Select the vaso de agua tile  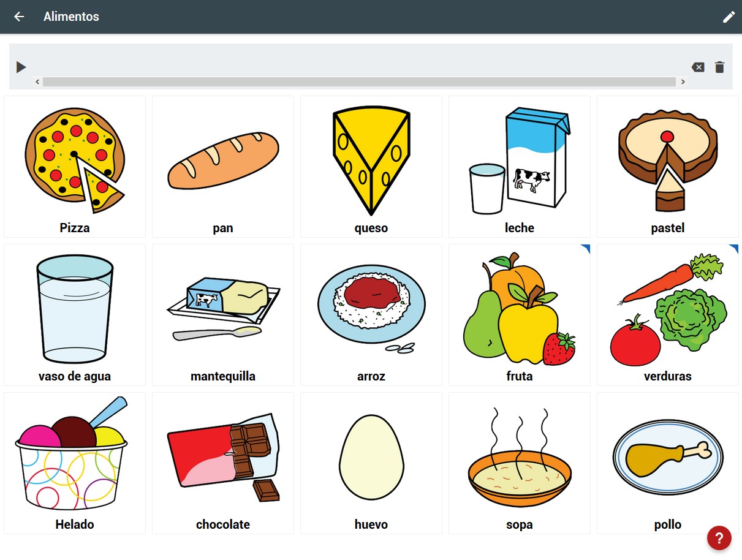[75, 315]
